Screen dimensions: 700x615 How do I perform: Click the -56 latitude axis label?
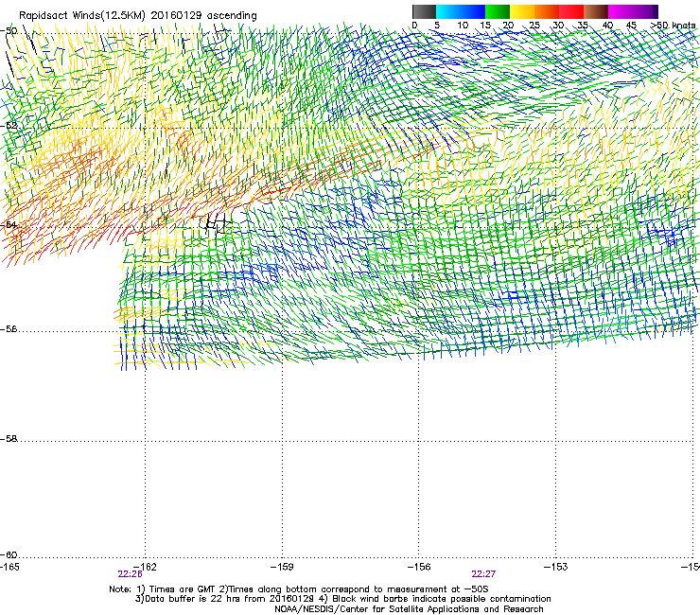(x=9, y=329)
